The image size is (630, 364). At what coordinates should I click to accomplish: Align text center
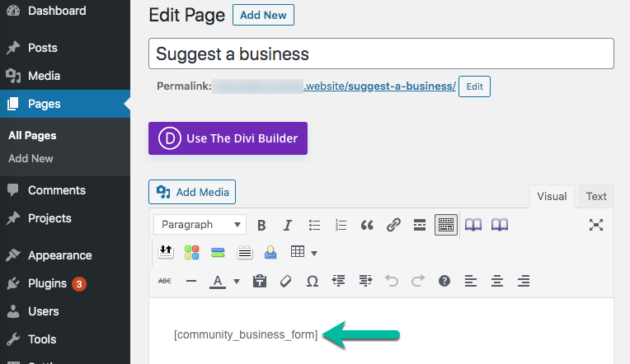click(497, 281)
